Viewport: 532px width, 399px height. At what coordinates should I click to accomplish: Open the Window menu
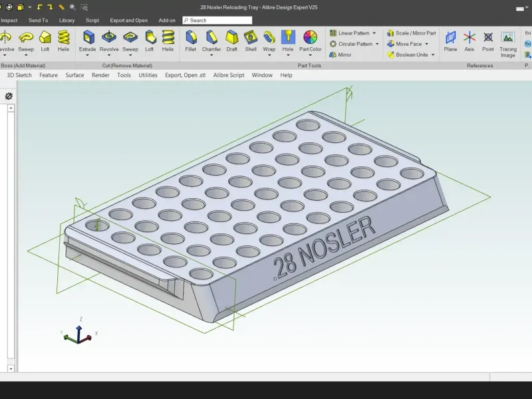262,75
